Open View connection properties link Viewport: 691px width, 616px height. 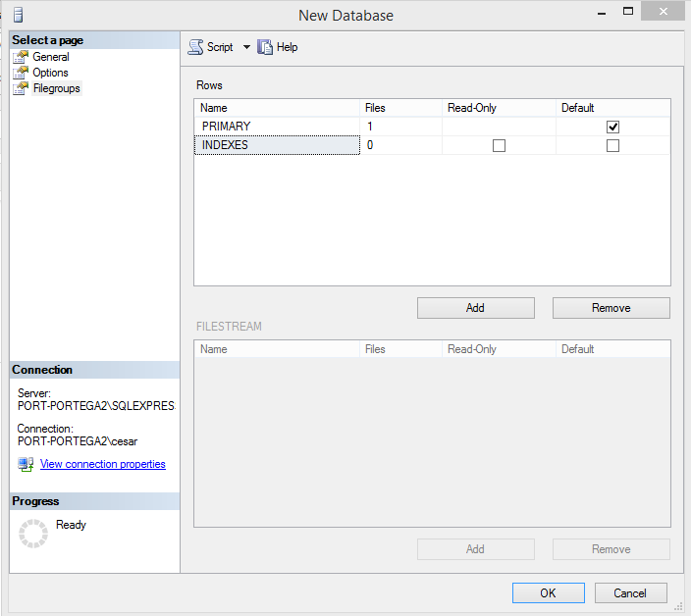point(102,464)
